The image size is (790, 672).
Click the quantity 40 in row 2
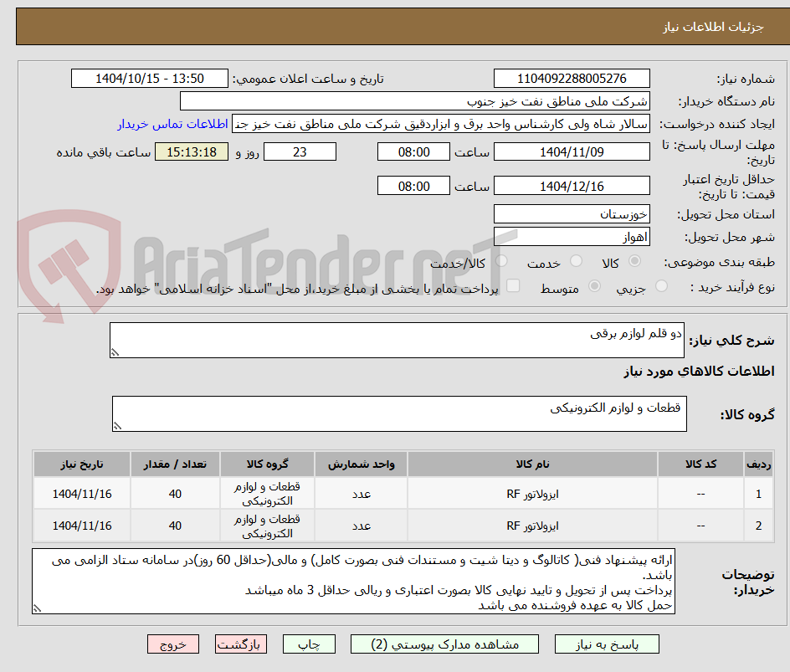tap(175, 526)
